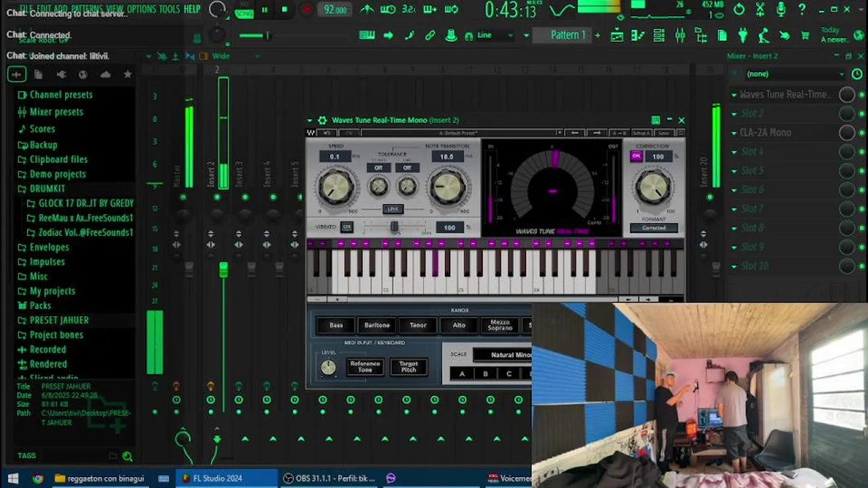Click the Vibrato horizontal slider handle
The image size is (868, 488).
click(394, 226)
